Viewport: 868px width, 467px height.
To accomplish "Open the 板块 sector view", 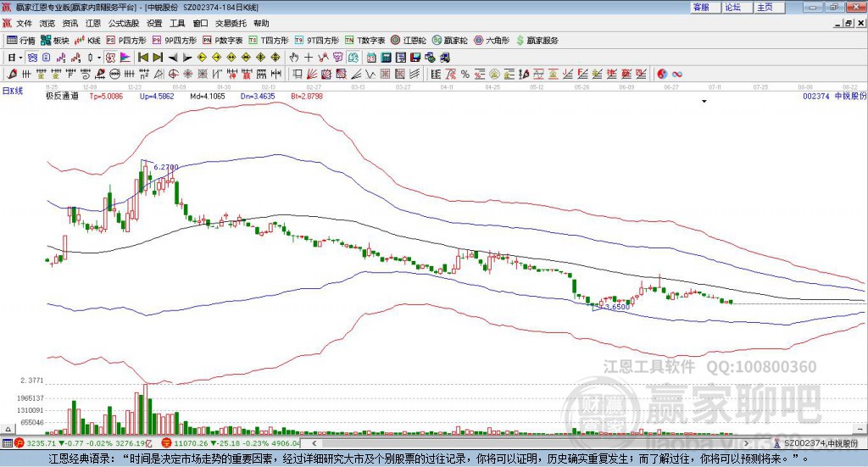I will point(55,41).
